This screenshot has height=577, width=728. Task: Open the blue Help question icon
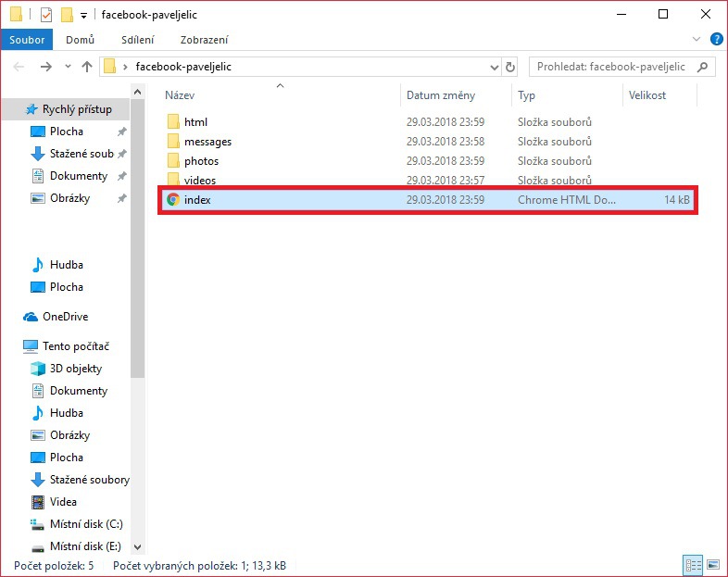[x=716, y=40]
